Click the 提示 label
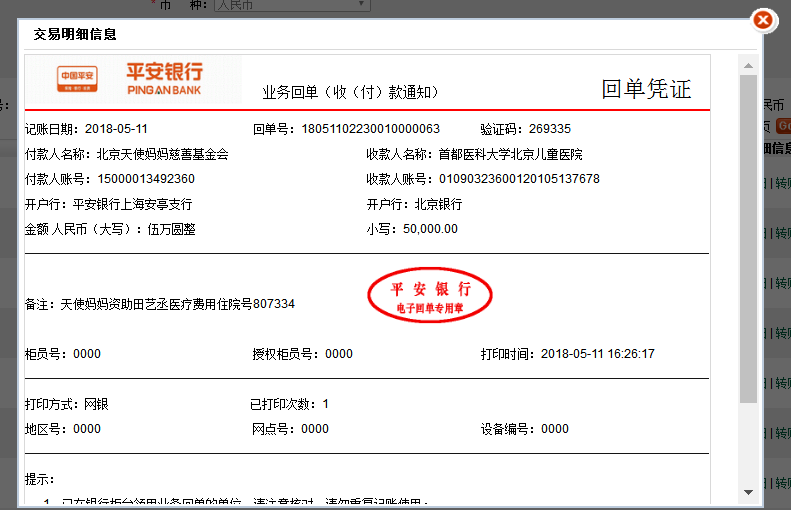Image resolution: width=791 pixels, height=510 pixels. [x=39, y=479]
